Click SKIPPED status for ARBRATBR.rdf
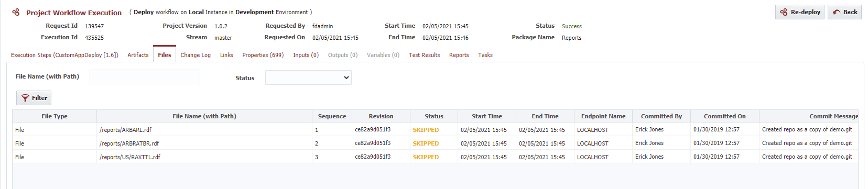This screenshot has width=868, height=189. 426,143
